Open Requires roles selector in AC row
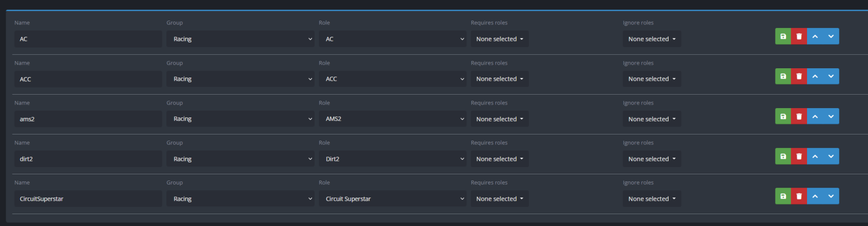 click(499, 39)
